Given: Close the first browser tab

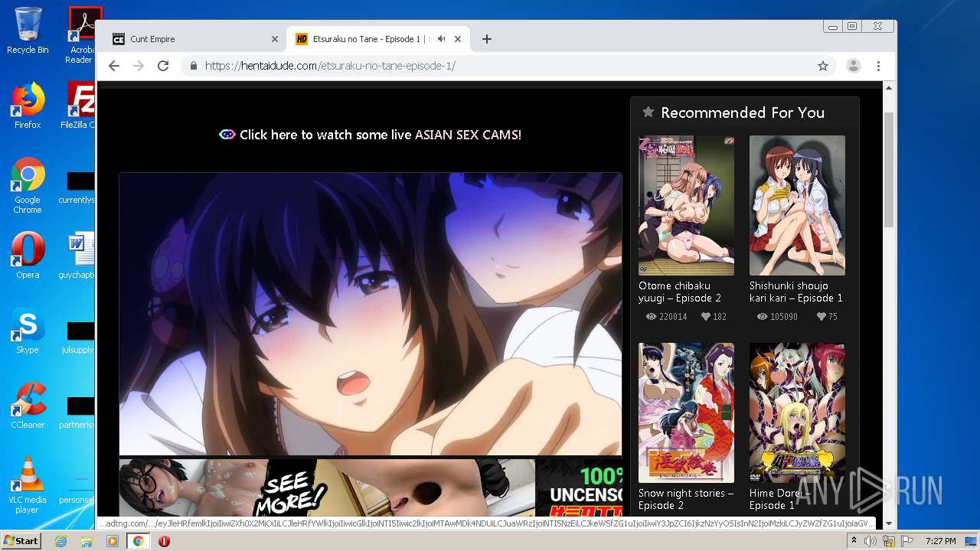Looking at the screenshot, I should pos(275,39).
